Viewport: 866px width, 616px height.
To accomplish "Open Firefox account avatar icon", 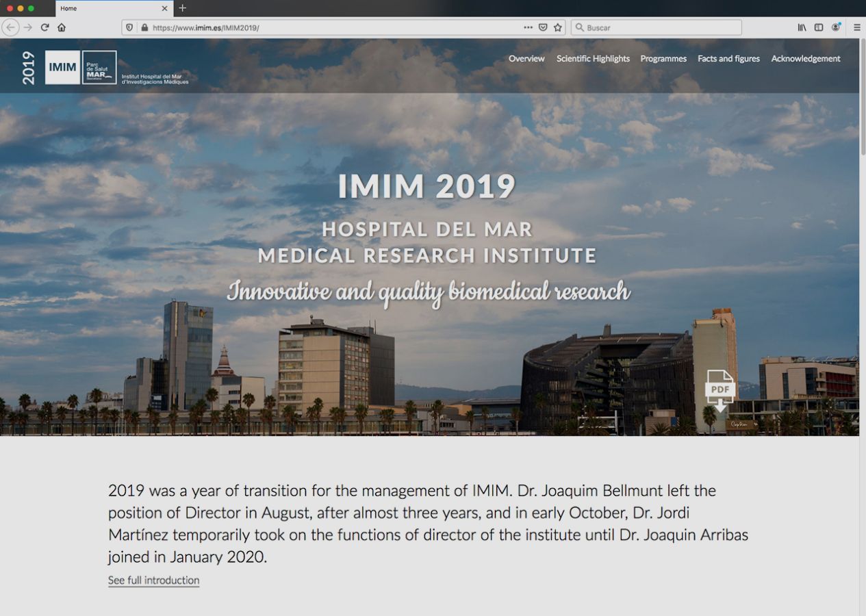I will coord(836,27).
